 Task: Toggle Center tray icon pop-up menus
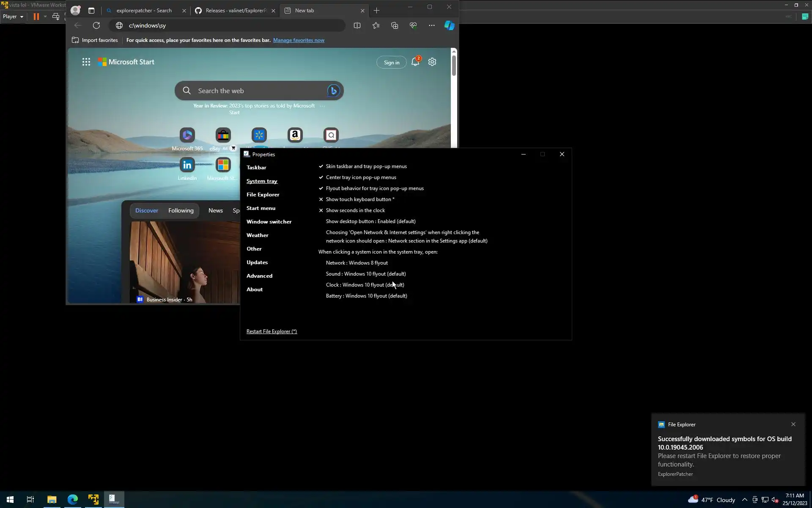tap(361, 177)
